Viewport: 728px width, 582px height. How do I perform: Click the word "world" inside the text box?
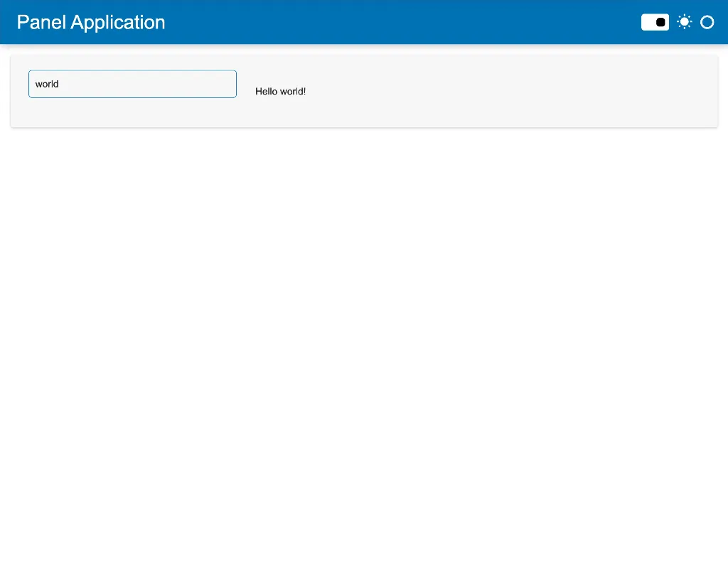(x=47, y=84)
